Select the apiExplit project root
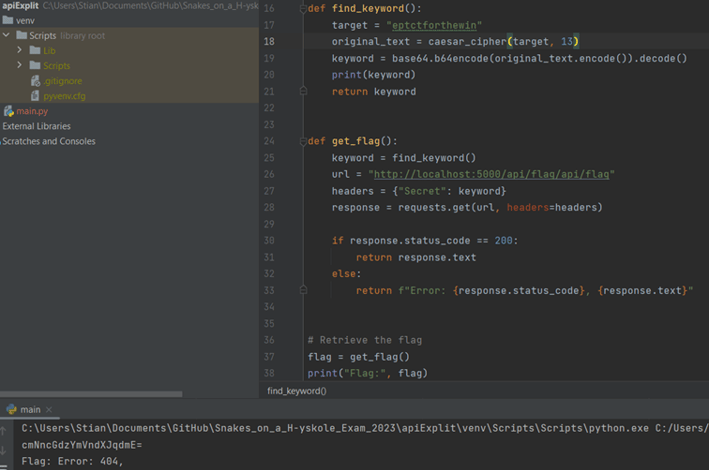Viewport: 709px width, 470px height. pyautogui.click(x=20, y=5)
